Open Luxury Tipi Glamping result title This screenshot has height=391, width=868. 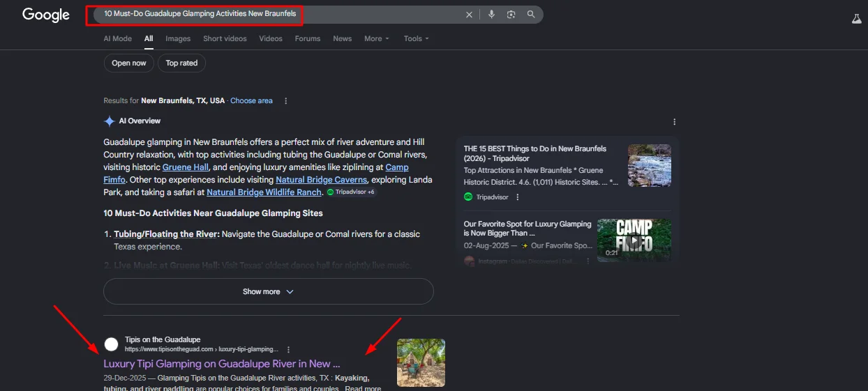(222, 364)
